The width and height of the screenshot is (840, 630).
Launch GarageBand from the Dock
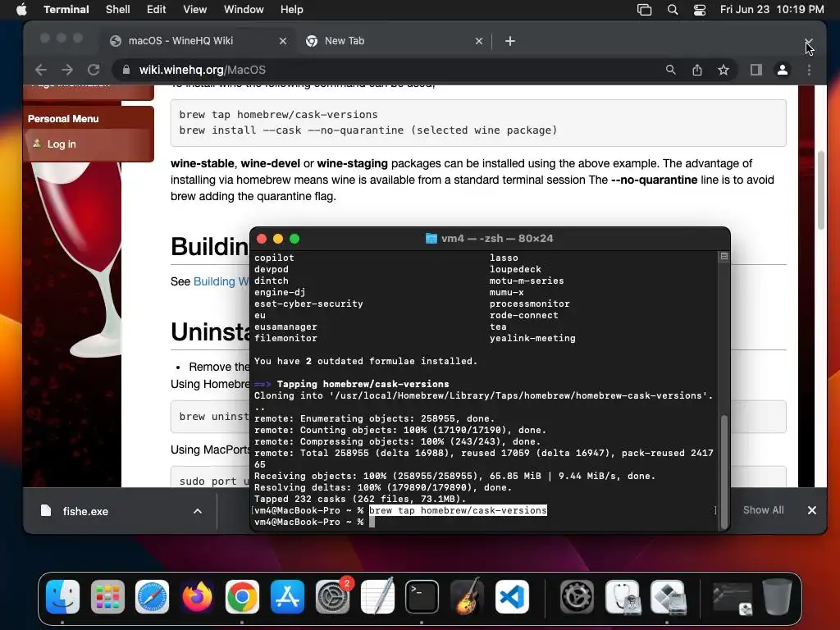pyautogui.click(x=467, y=597)
